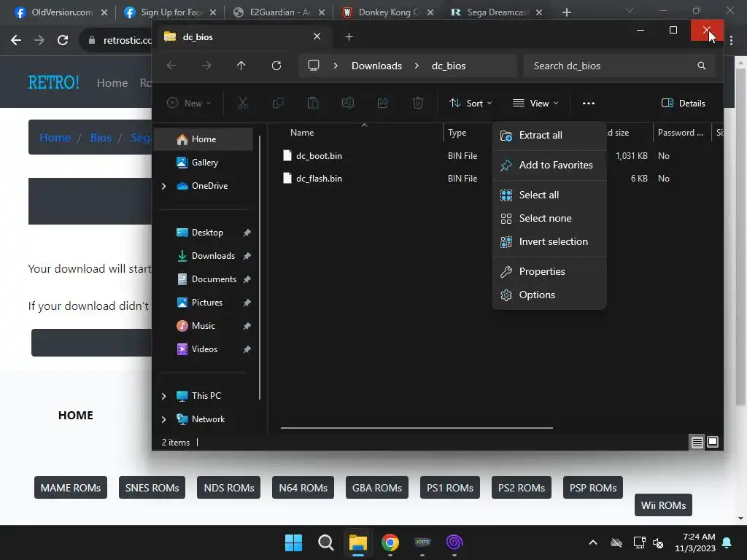The width and height of the screenshot is (747, 560).
Task: Click File Explorer icon on taskbar
Action: [357, 542]
